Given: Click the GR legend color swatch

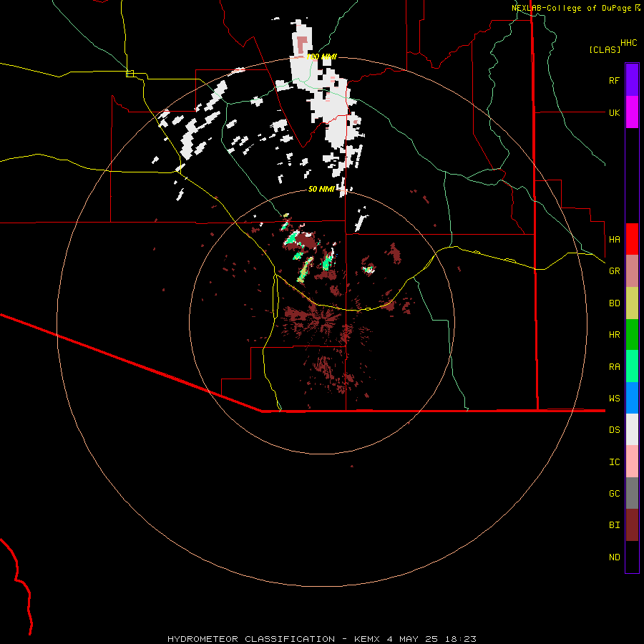Looking at the screenshot, I should (x=632, y=271).
